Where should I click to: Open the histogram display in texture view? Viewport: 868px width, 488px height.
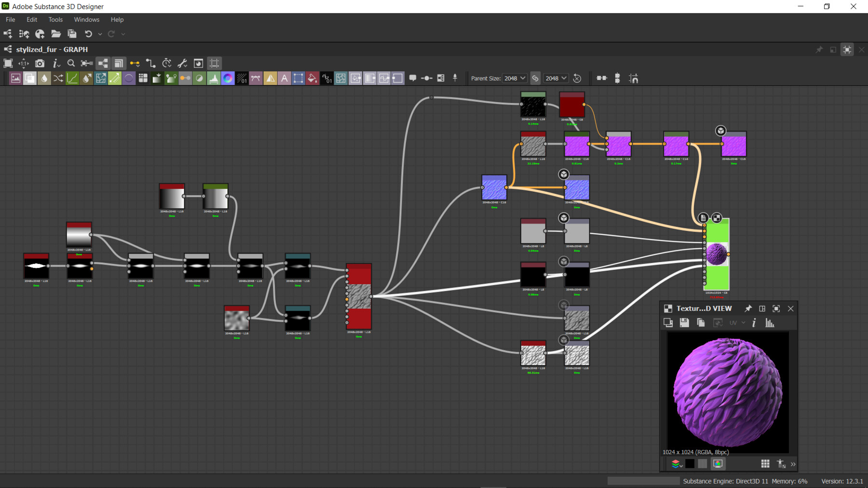tap(769, 323)
